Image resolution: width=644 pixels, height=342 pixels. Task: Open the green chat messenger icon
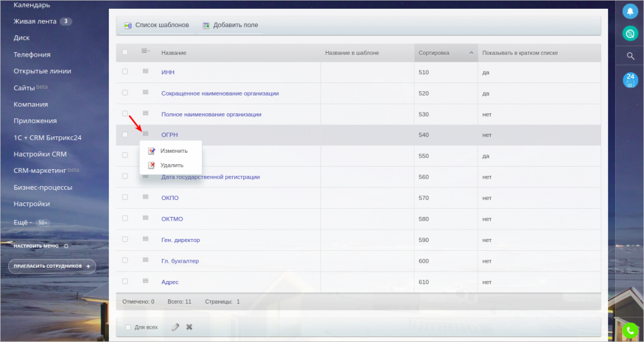[x=630, y=33]
